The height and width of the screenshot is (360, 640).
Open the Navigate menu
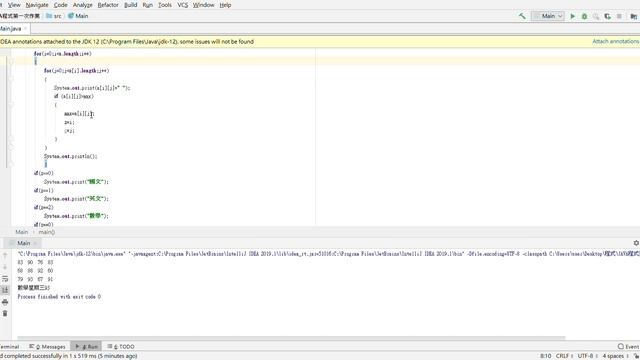pos(37,5)
